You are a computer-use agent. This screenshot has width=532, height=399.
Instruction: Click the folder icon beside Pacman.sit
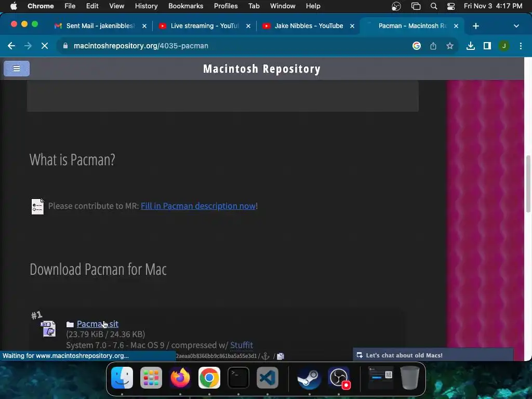(x=70, y=324)
